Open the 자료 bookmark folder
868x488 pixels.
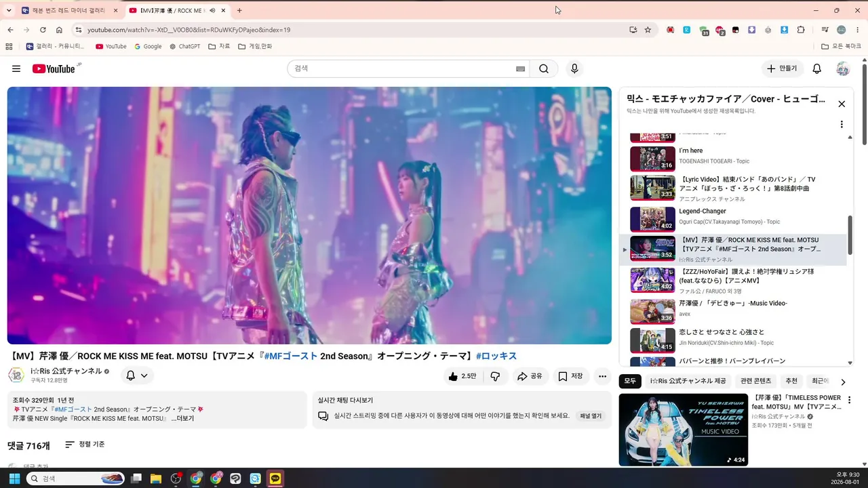219,47
